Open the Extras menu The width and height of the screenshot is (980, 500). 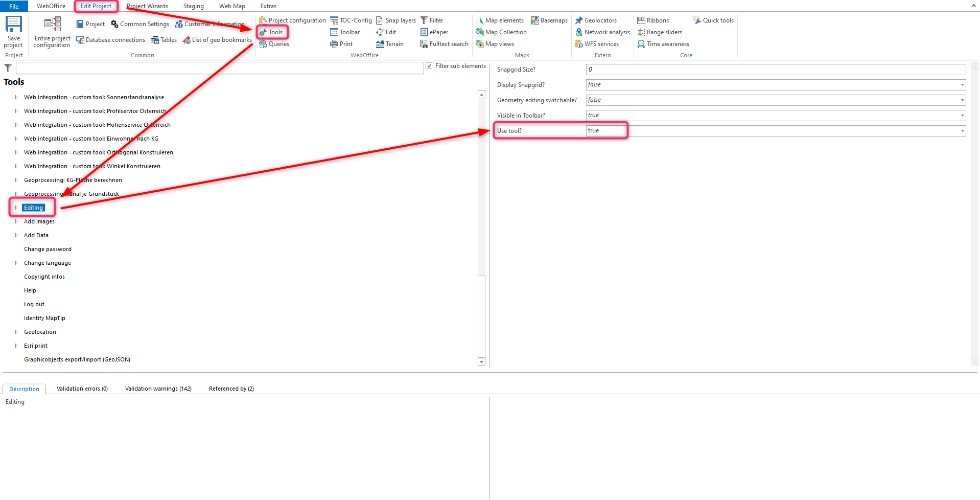click(x=268, y=6)
